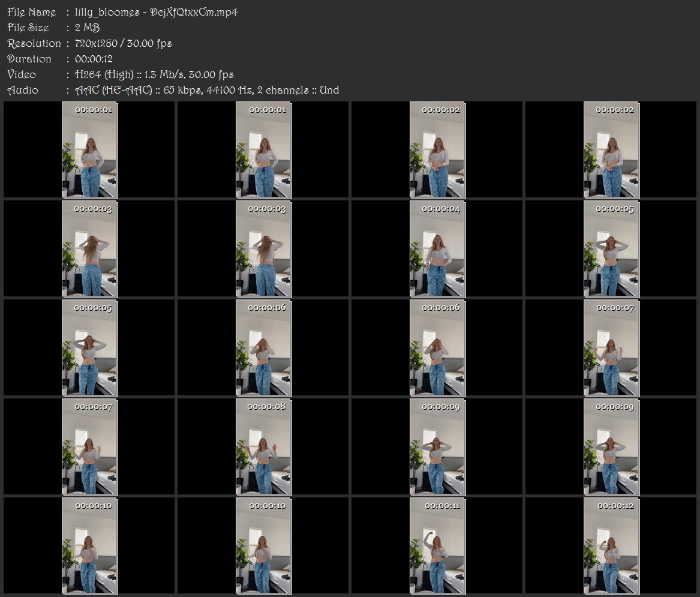This screenshot has width=700, height=597.
Task: Open the thumbnail frame stamped 00:00:08
Action: [x=263, y=446]
